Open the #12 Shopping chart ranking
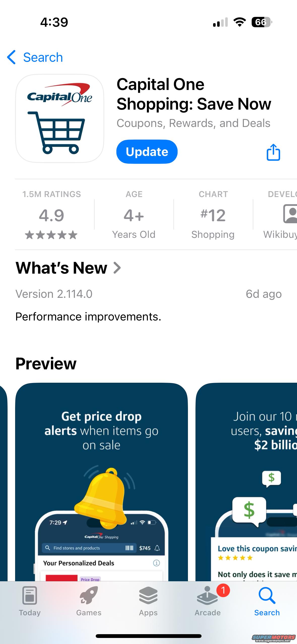The width and height of the screenshot is (297, 644). [x=213, y=215]
